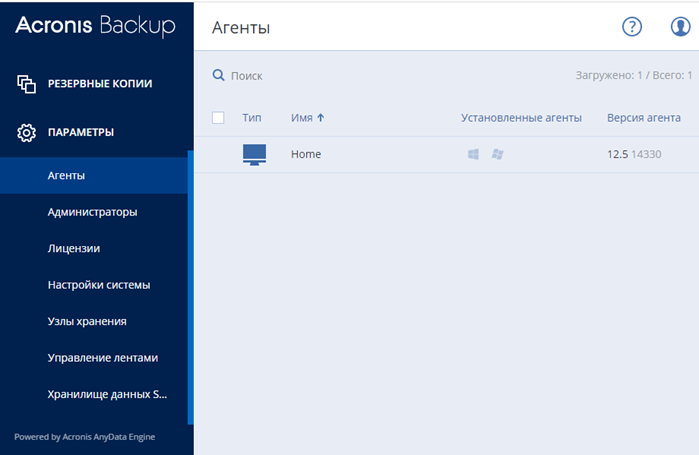Sort by Имя column arrow
The height and width of the screenshot is (455, 699).
point(321,118)
